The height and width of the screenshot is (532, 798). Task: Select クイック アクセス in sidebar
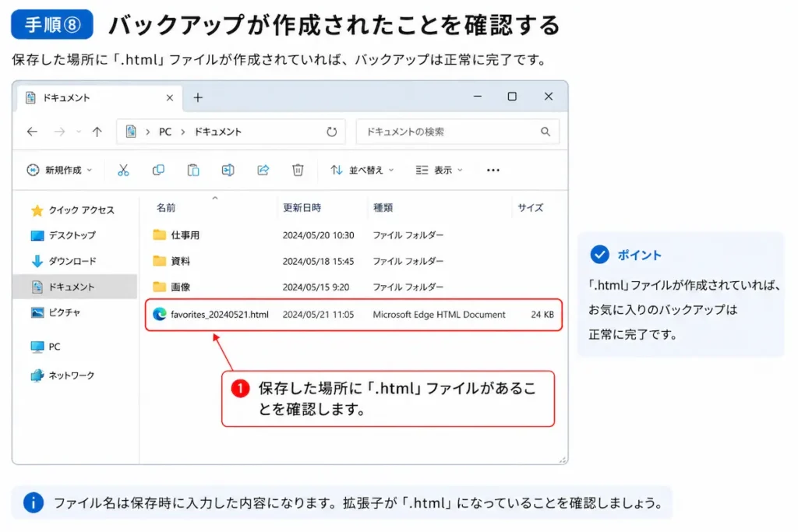pyautogui.click(x=72, y=210)
